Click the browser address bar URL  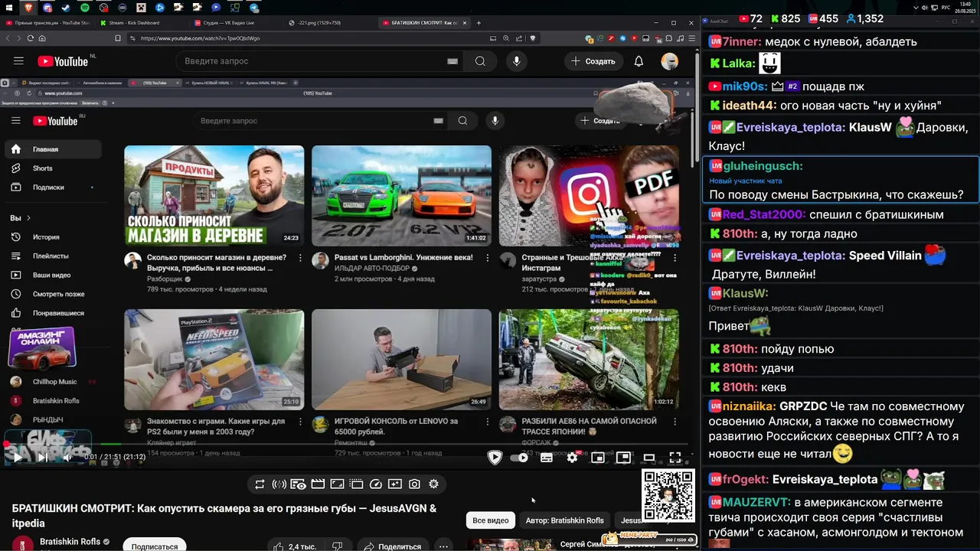coord(201,38)
